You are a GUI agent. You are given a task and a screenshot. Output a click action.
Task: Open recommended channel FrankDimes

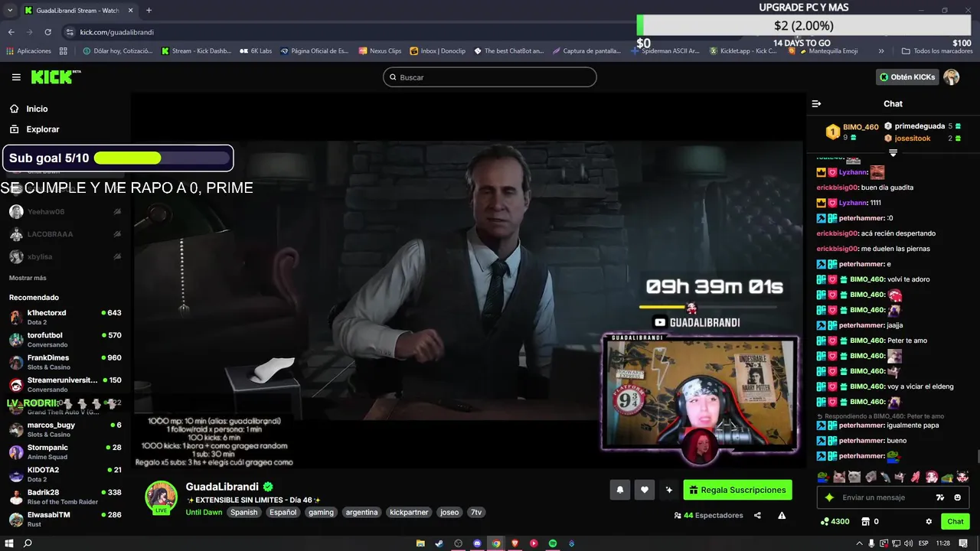(x=65, y=362)
